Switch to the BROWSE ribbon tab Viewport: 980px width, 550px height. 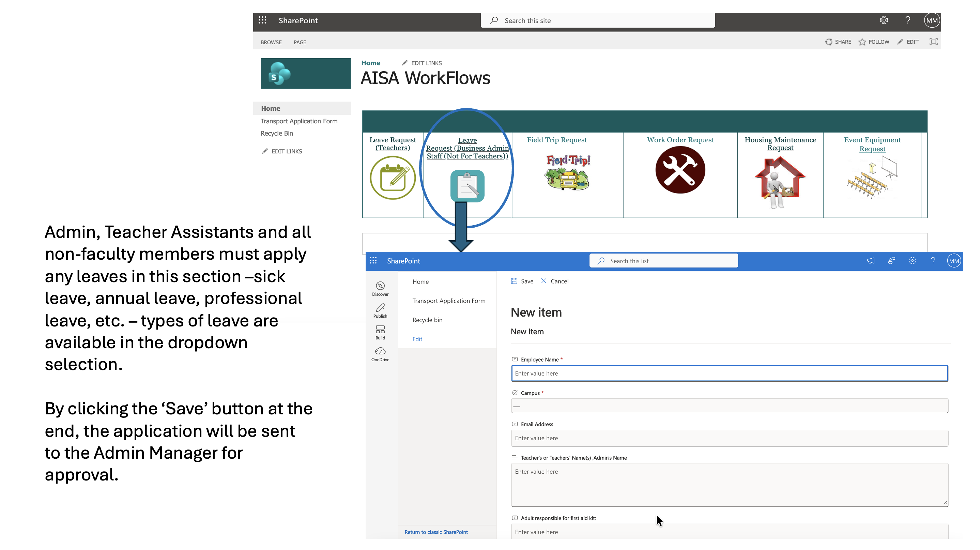click(271, 42)
